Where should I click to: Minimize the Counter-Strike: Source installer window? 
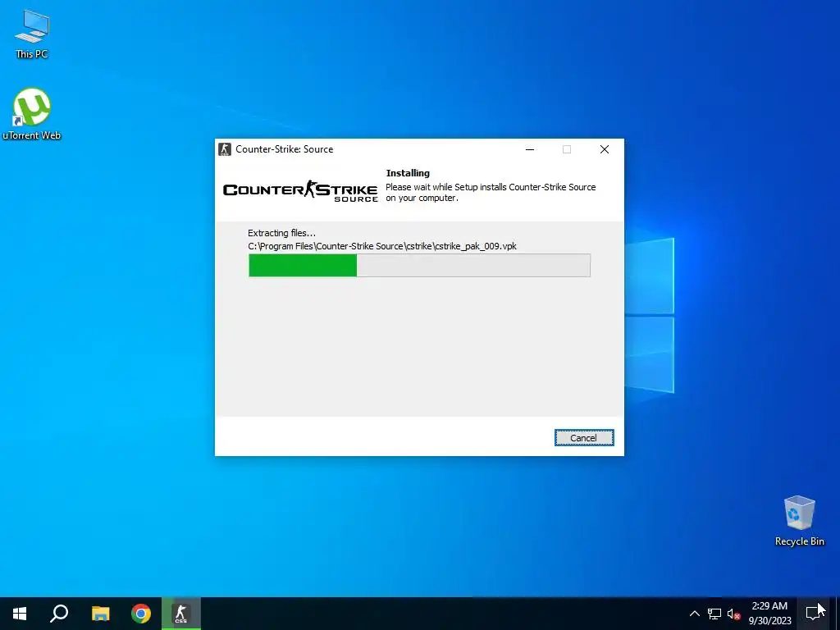click(x=530, y=149)
